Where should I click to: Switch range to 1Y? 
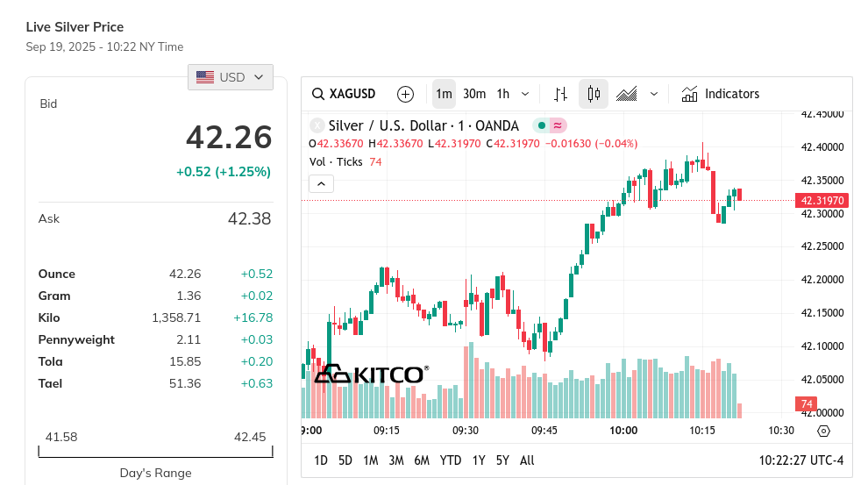[x=479, y=460]
